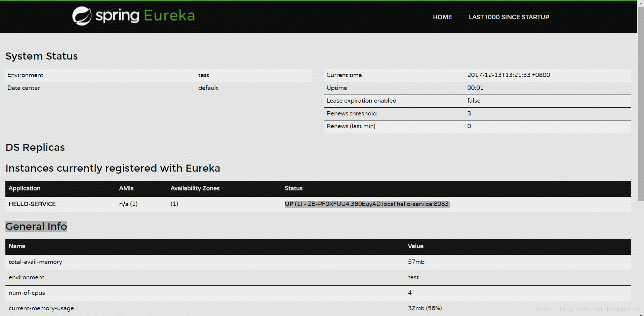Click the Current time label
This screenshot has width=644, height=316.
[344, 75]
